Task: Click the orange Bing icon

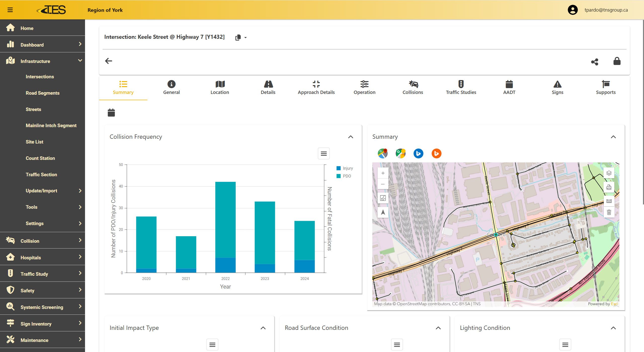Action: pyautogui.click(x=436, y=153)
